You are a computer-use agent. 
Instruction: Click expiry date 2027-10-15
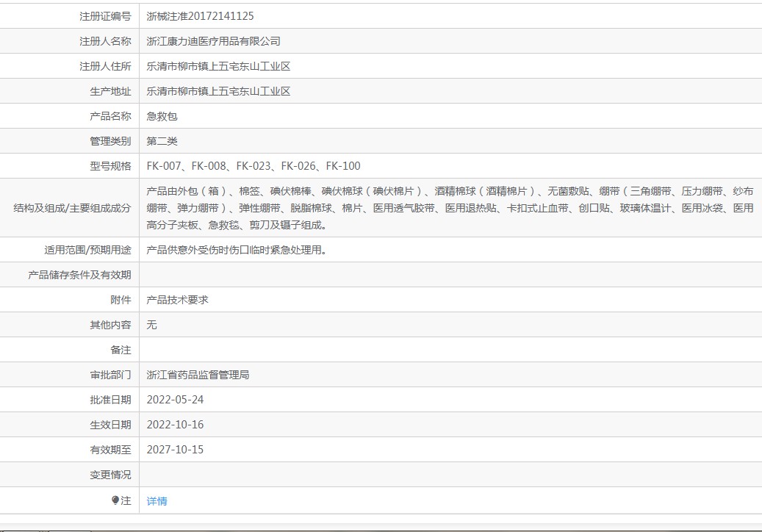click(x=175, y=450)
